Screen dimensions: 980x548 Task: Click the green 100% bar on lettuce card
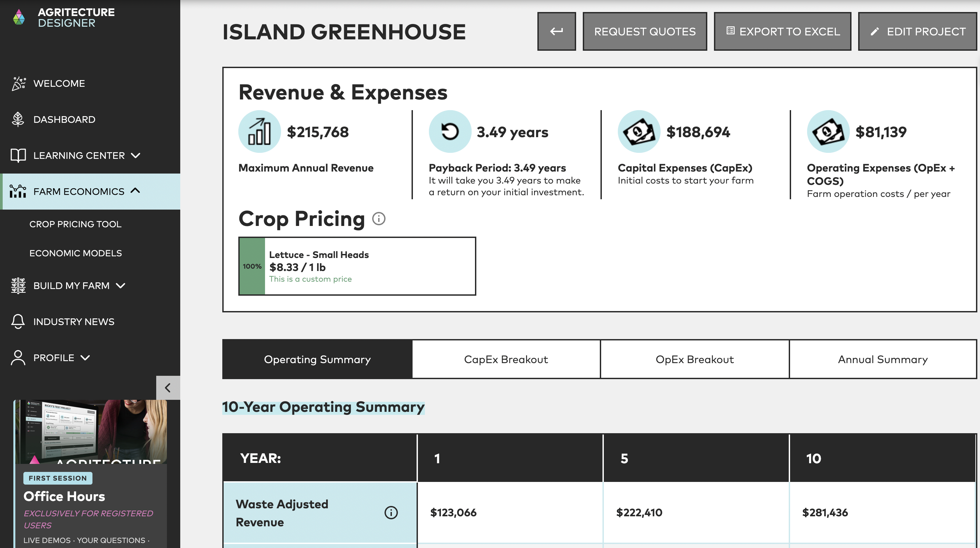tap(252, 266)
